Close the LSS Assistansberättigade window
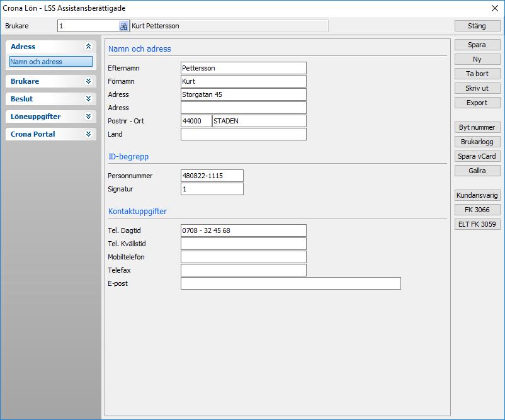This screenshot has height=420, width=505. 495,8
